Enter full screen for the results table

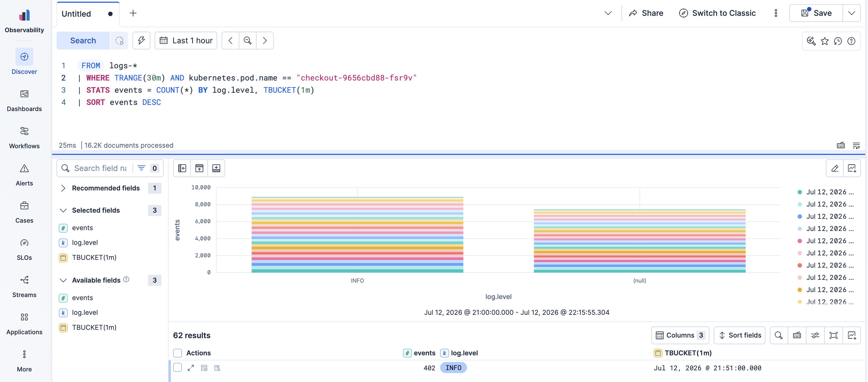coord(833,335)
